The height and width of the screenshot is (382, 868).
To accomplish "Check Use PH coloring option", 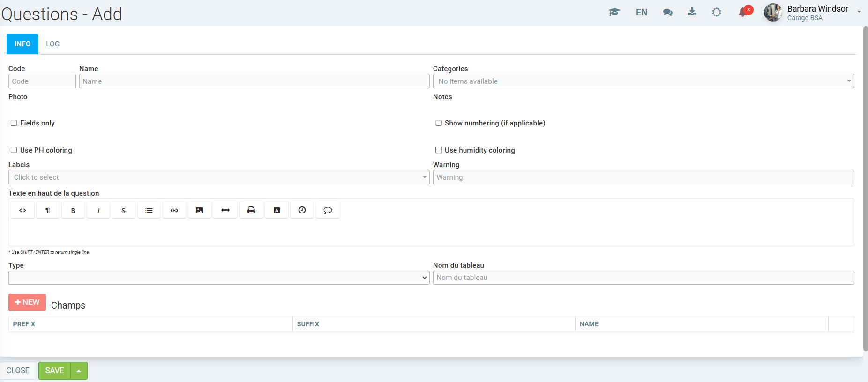I will [x=14, y=150].
